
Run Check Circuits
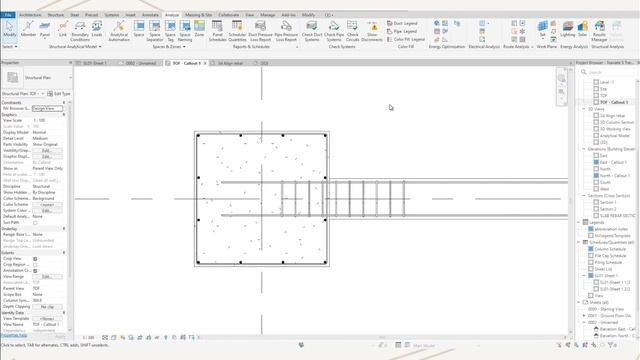[x=352, y=31]
